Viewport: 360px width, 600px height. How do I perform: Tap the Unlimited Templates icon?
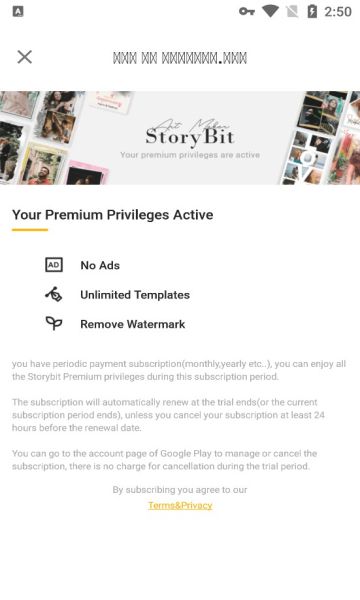pos(54,294)
